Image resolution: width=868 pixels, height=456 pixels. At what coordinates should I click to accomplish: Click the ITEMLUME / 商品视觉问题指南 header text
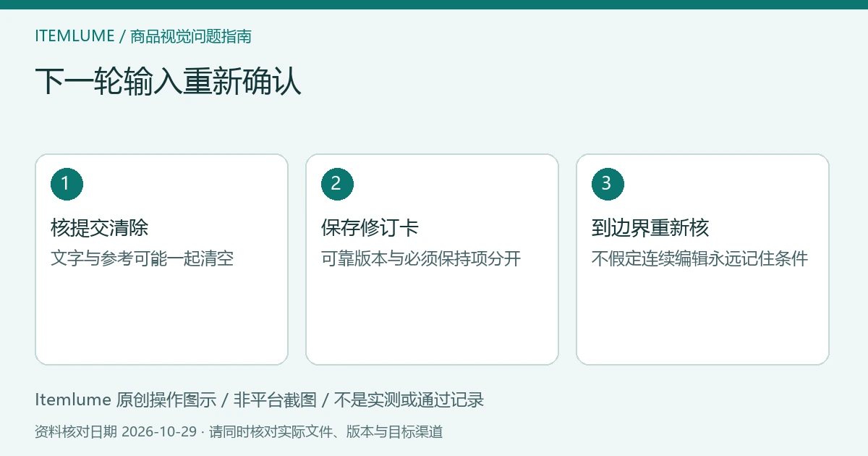coord(143,36)
